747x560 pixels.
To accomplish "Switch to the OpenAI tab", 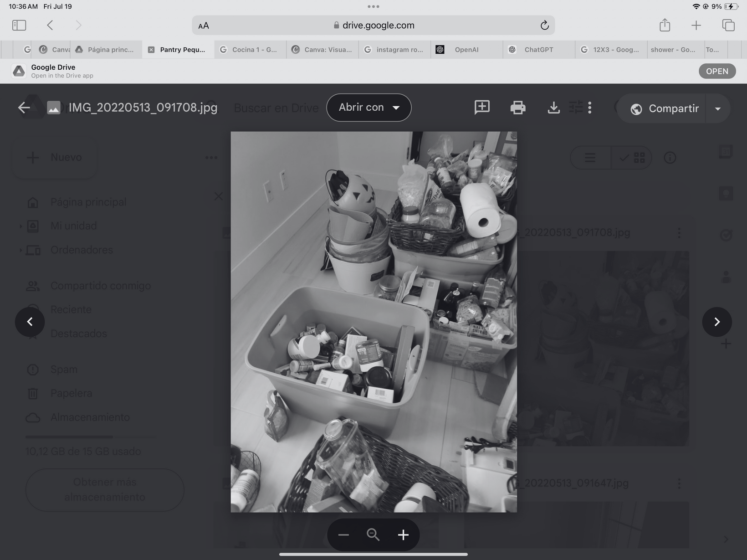I will [x=466, y=50].
